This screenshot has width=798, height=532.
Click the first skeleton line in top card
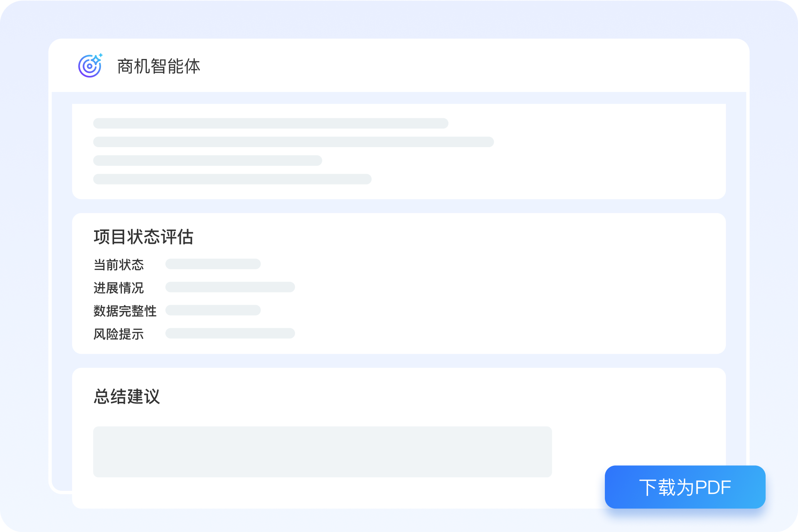click(x=271, y=123)
